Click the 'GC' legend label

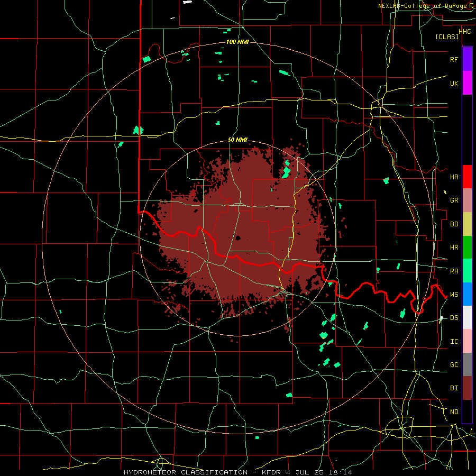tap(454, 365)
